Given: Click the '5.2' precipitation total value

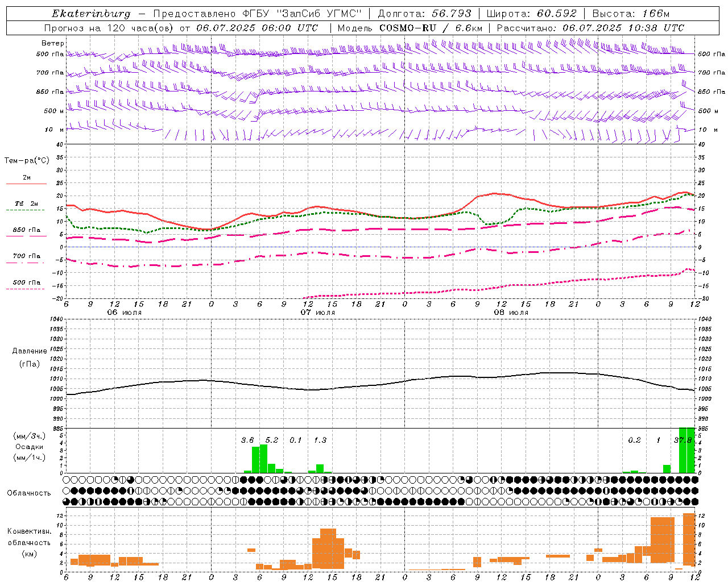Looking at the screenshot, I should 272,440.
